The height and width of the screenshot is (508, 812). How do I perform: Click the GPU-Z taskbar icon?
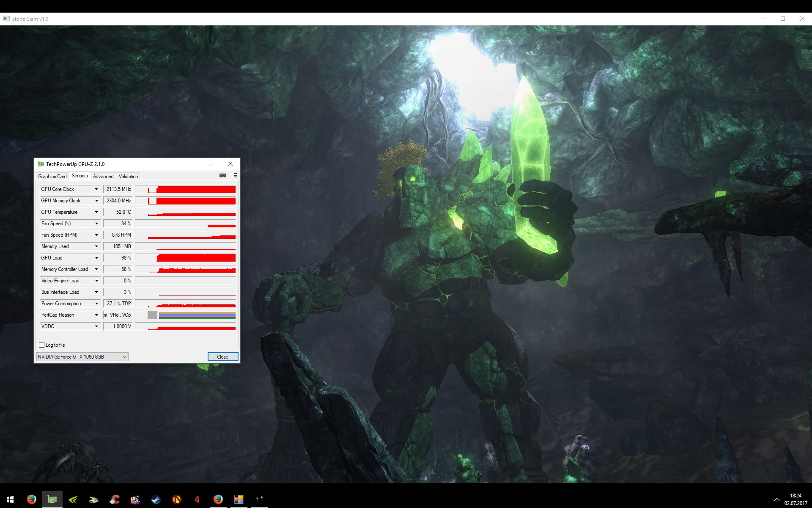point(52,500)
